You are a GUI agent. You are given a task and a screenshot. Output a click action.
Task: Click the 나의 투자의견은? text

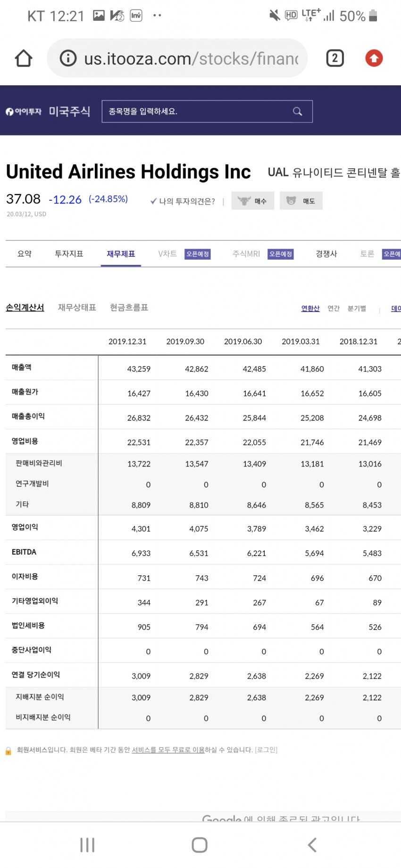pos(187,201)
